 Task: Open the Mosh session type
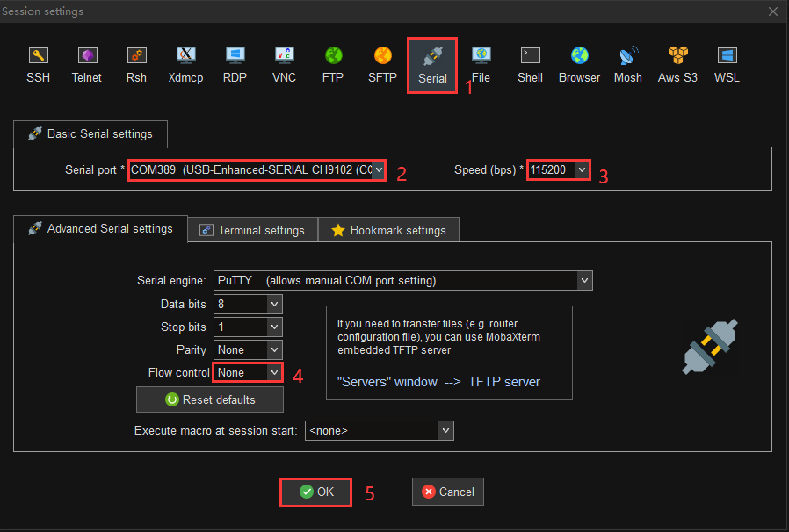[627, 64]
